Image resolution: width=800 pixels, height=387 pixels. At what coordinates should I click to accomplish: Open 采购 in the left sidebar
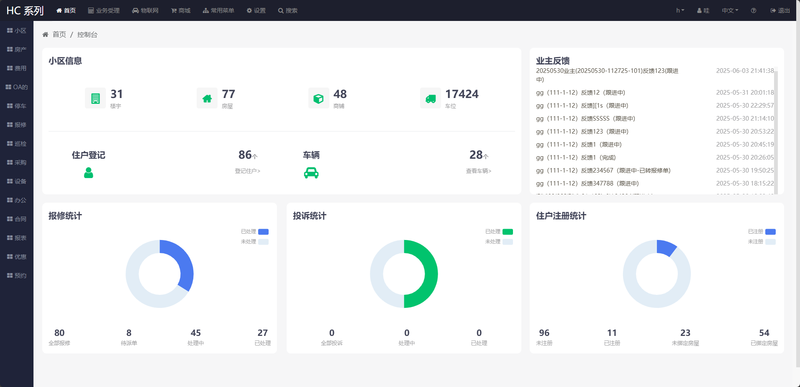16,163
